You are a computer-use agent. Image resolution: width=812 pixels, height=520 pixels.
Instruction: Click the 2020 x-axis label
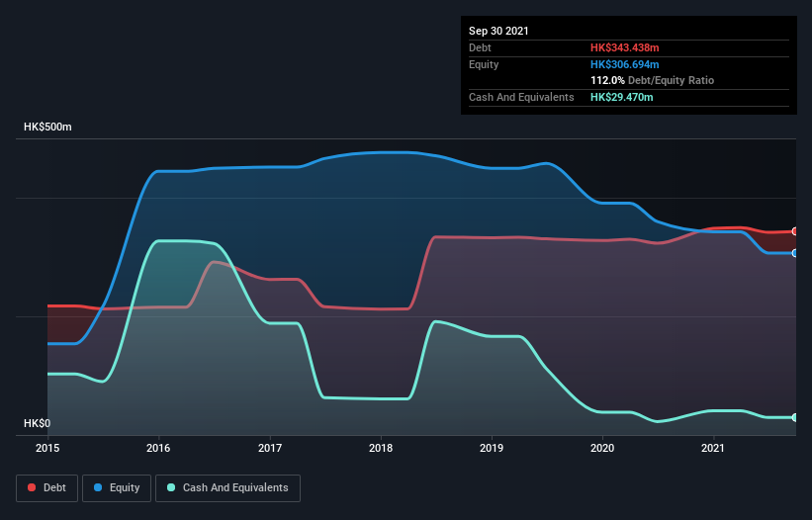(x=602, y=448)
